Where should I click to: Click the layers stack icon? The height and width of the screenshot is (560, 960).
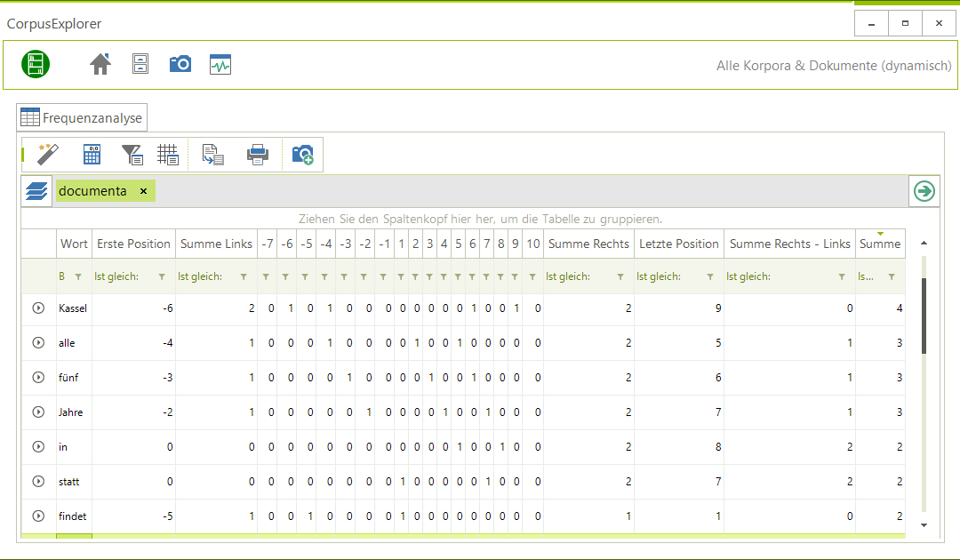37,191
